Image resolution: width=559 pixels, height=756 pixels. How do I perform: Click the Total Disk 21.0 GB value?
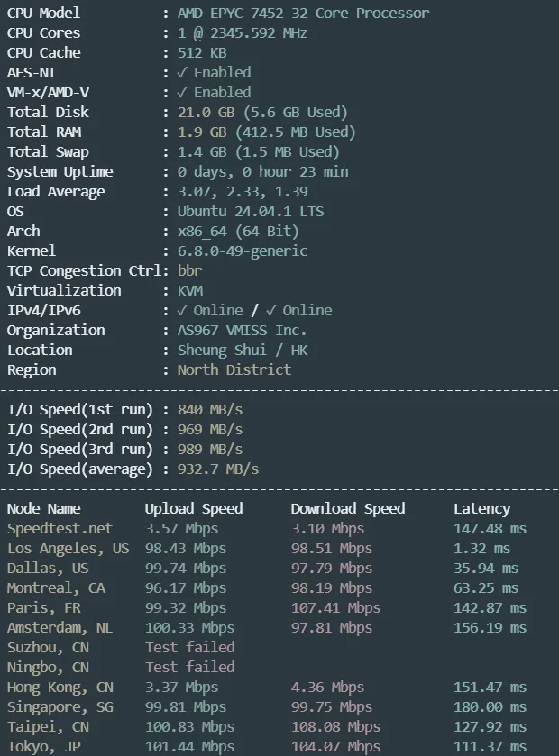(x=206, y=113)
